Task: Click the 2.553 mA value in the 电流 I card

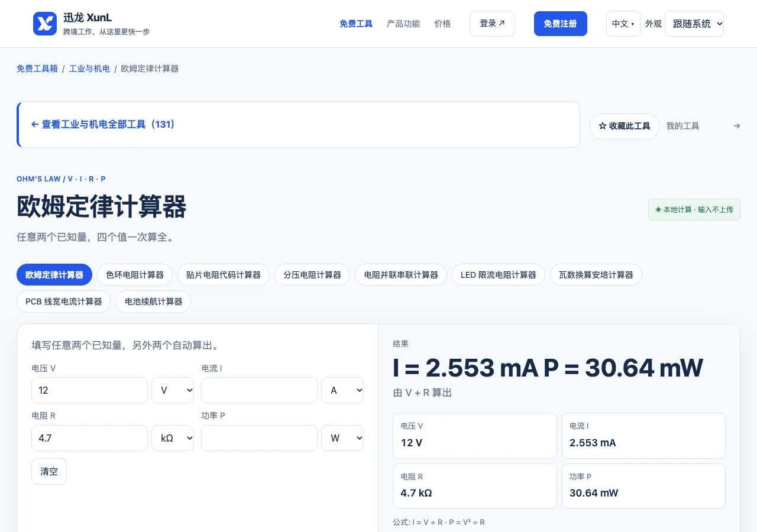Action: 593,443
